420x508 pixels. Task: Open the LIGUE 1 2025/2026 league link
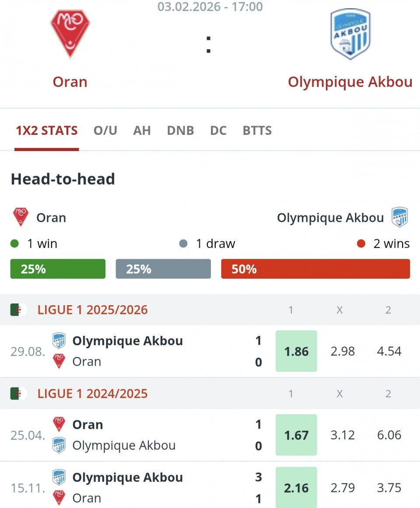click(x=93, y=310)
